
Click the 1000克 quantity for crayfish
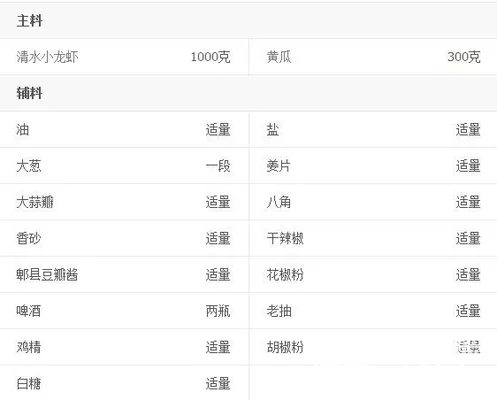tap(210, 57)
